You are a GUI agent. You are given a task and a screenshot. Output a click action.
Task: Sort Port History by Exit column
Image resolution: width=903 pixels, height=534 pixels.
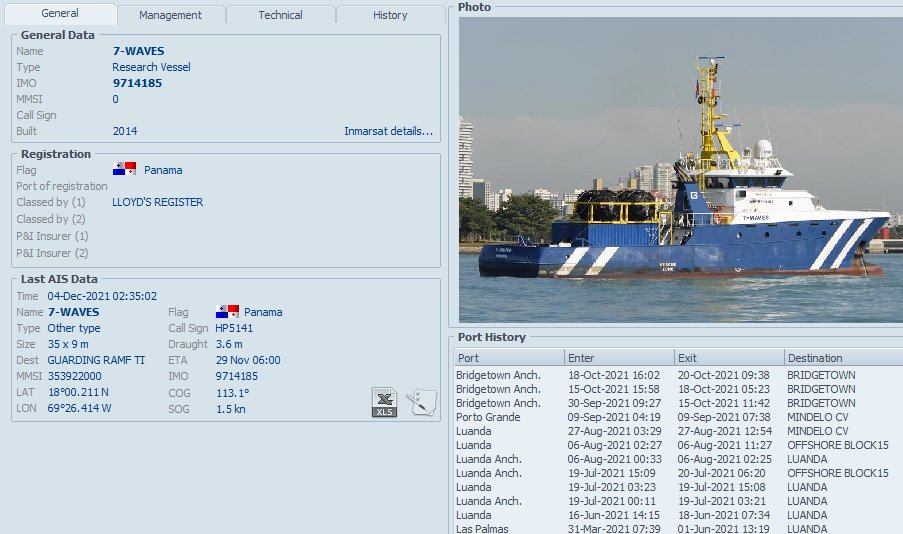click(x=729, y=358)
